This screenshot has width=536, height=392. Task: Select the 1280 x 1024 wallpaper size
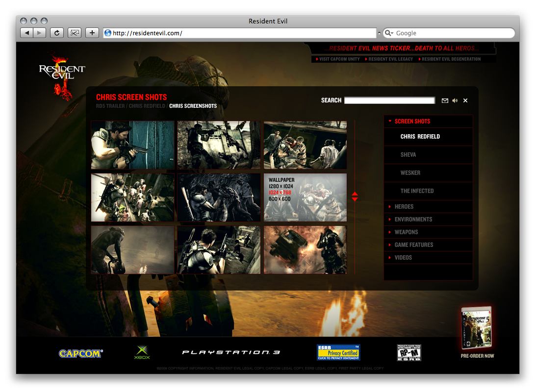[281, 186]
